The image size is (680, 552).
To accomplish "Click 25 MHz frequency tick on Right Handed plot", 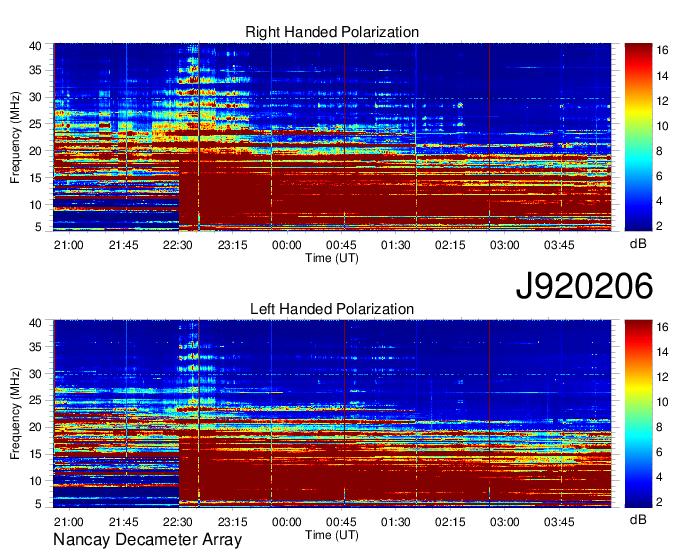I will (x=36, y=124).
